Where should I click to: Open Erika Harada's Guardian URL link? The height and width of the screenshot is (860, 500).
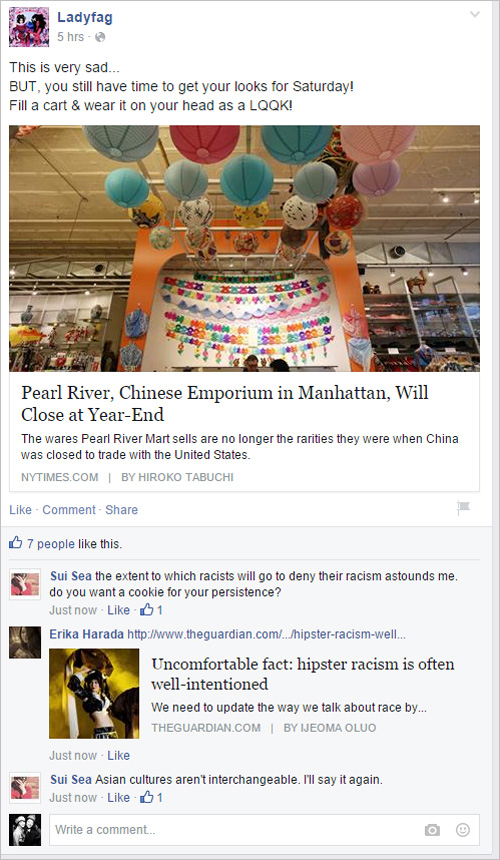click(266, 635)
